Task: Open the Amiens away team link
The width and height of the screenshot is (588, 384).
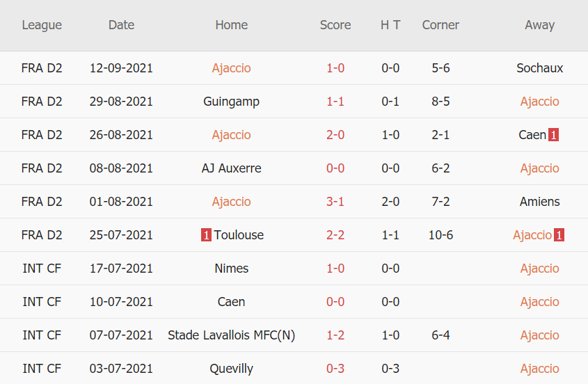Action: (539, 202)
